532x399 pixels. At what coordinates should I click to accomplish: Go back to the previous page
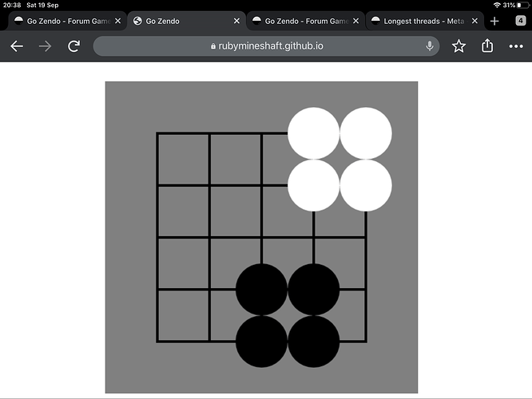[x=17, y=46]
